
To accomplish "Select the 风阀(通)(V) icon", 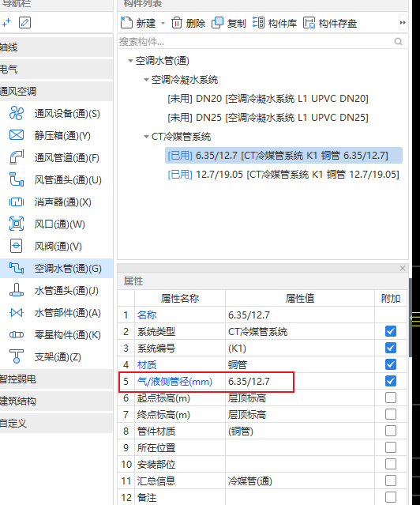I will pyautogui.click(x=17, y=246).
